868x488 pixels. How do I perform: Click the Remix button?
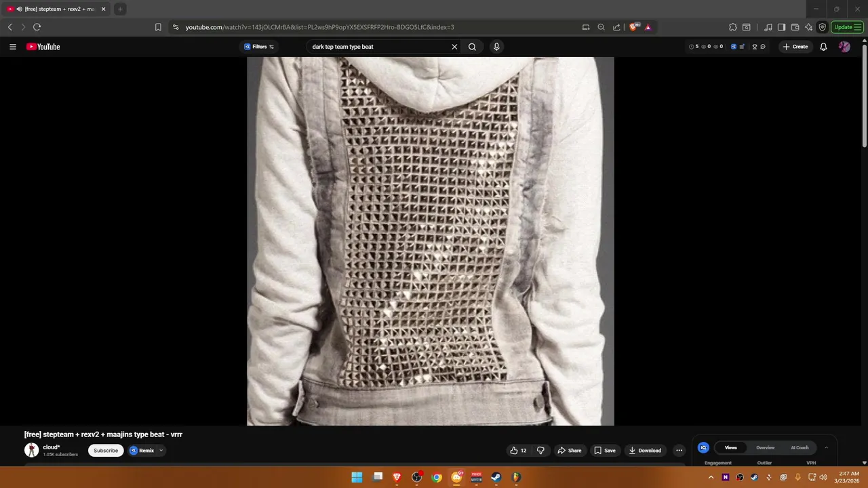[x=142, y=451]
